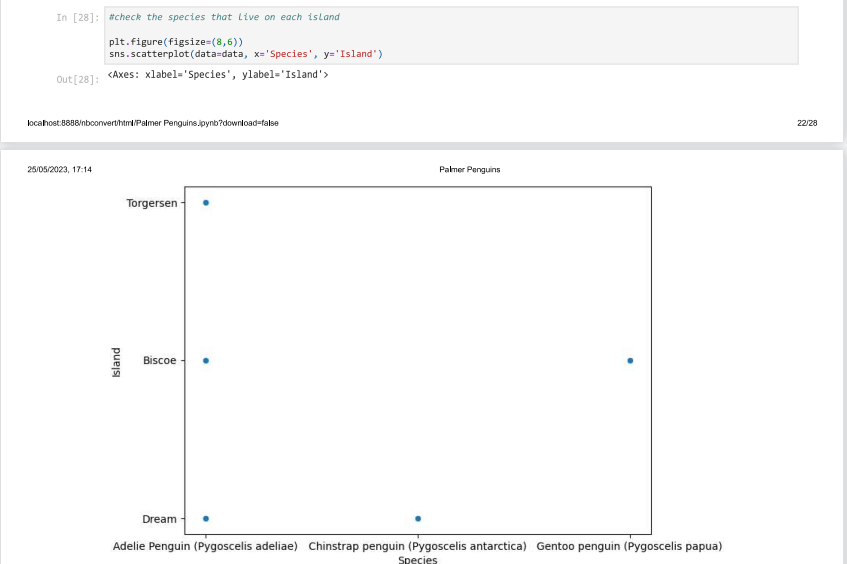The width and height of the screenshot is (847, 564).
Task: Click the plt.figure code line
Action: click(176, 42)
